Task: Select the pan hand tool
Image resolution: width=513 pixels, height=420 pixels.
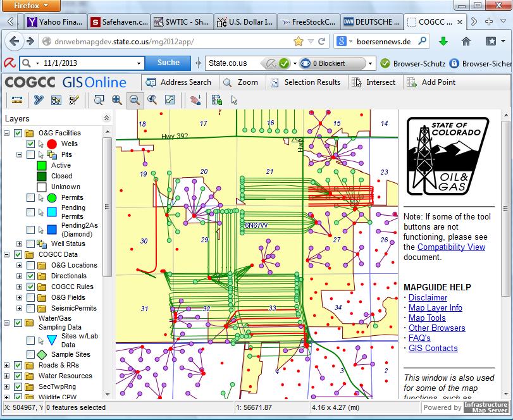Action: click(x=195, y=100)
